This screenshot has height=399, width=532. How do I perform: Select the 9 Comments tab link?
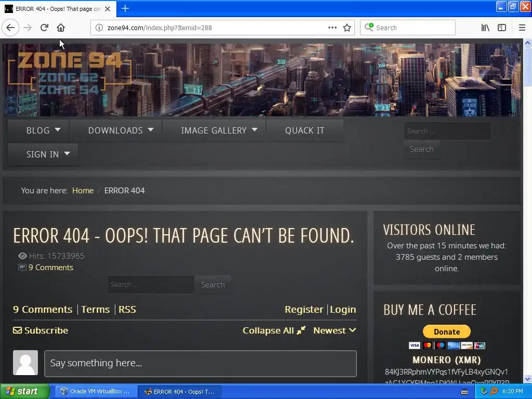(x=43, y=310)
